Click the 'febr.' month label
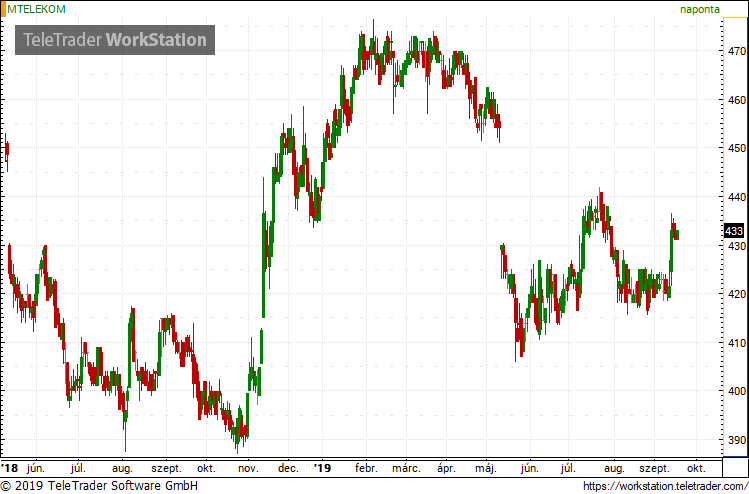The image size is (749, 494). click(x=366, y=468)
